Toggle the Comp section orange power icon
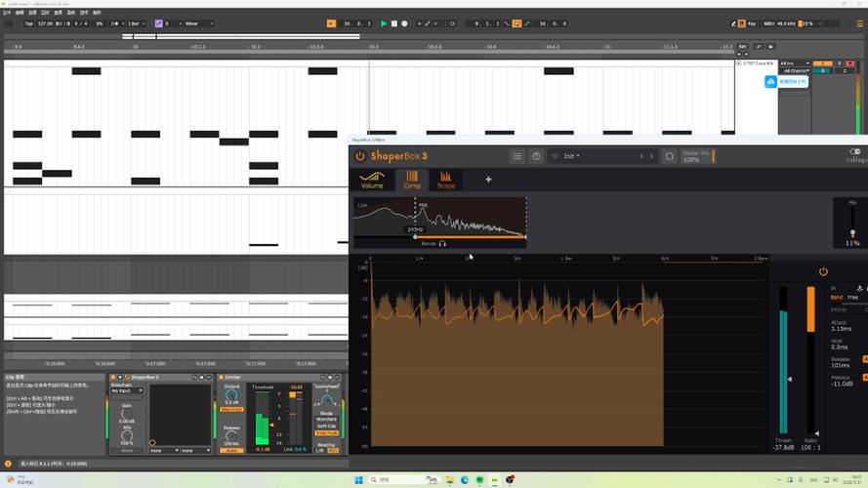868x488 pixels. (x=823, y=271)
